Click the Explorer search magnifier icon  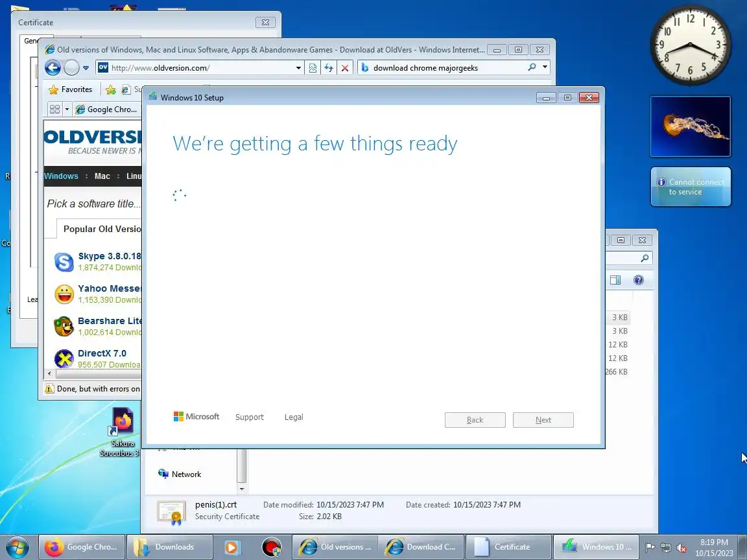(x=645, y=257)
